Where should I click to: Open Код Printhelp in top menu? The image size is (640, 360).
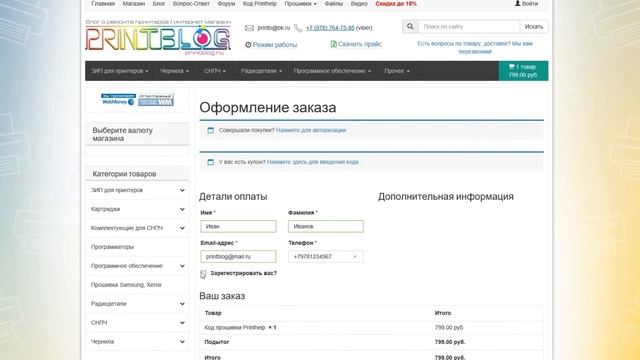[260, 4]
